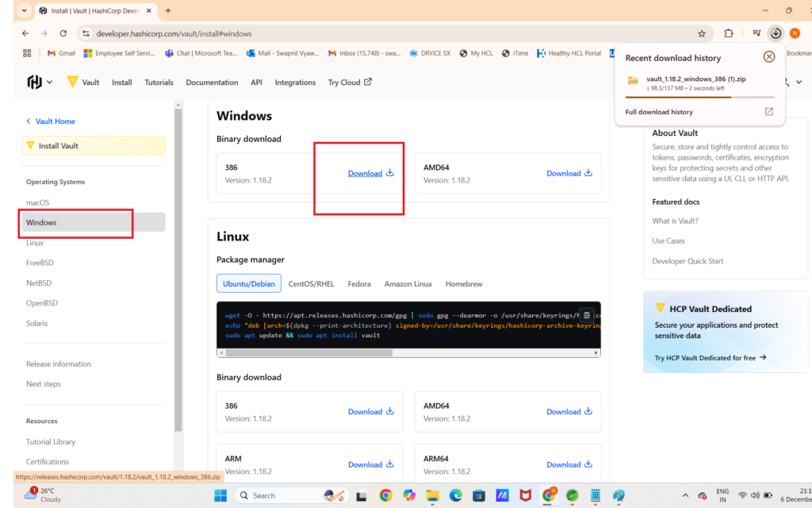
Task: Open the What is Vault? featured doc
Action: click(x=676, y=221)
